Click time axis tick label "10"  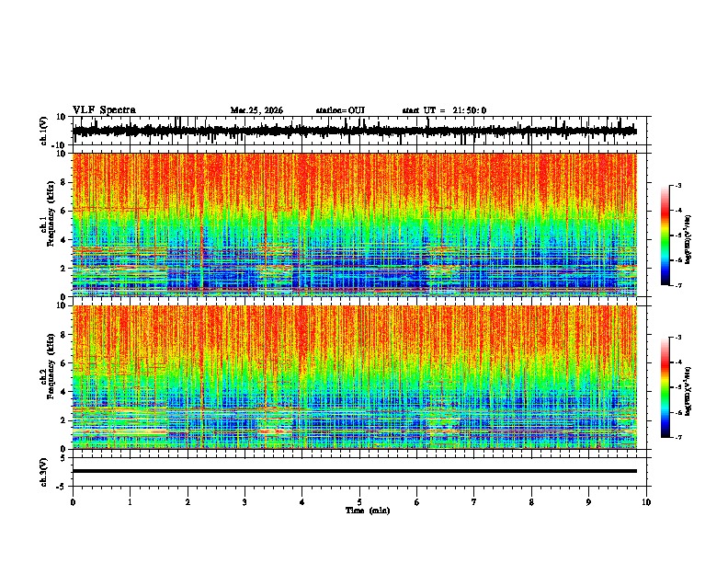coord(646,502)
